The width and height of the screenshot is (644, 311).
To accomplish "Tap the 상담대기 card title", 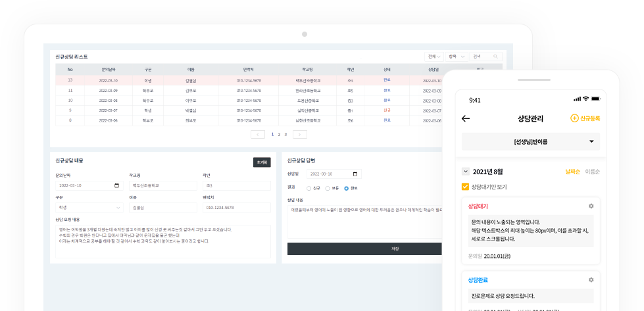I will [x=478, y=206].
